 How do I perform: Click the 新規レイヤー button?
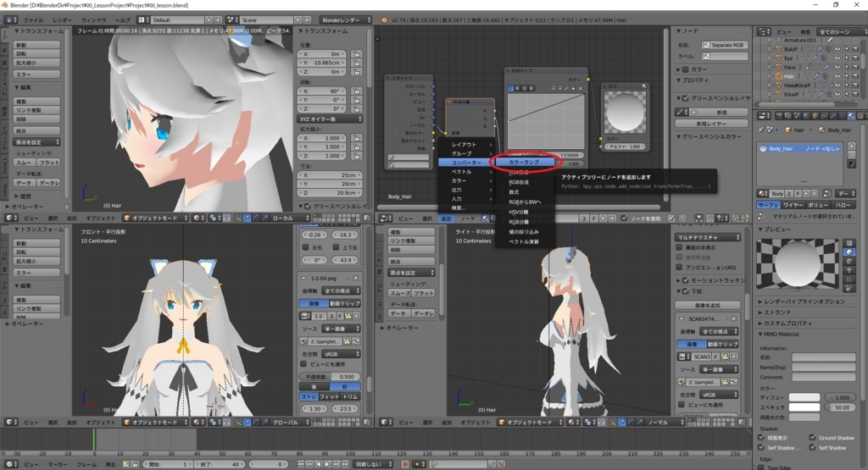[711, 124]
